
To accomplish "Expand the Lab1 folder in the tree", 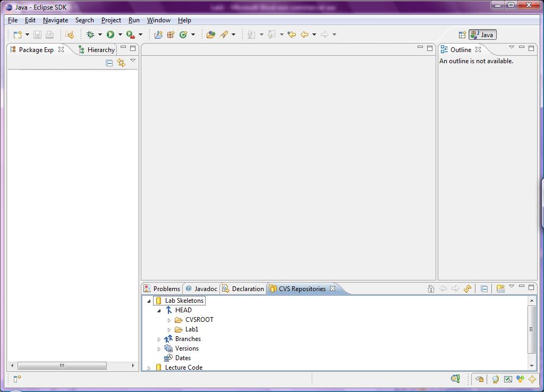I will pyautogui.click(x=169, y=330).
